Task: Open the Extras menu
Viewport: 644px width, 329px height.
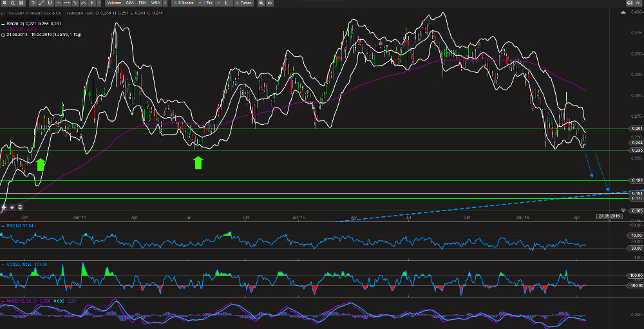Action: [x=244, y=3]
